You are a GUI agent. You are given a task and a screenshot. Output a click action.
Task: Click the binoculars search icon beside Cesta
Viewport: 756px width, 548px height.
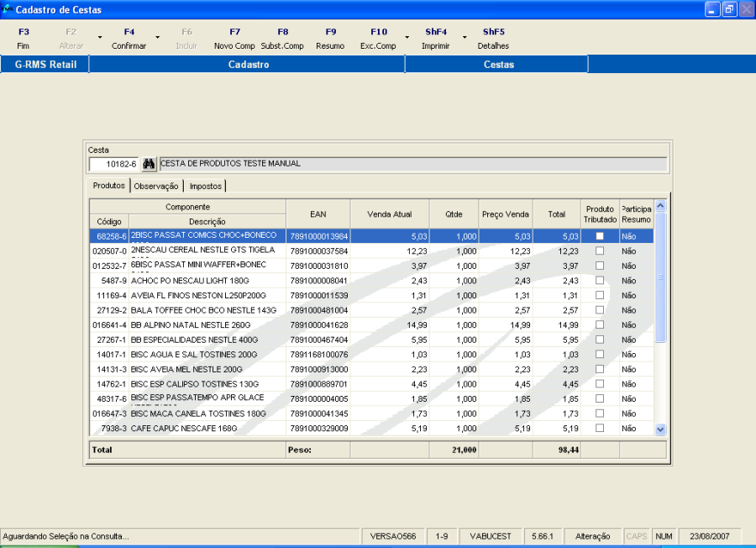tap(150, 164)
